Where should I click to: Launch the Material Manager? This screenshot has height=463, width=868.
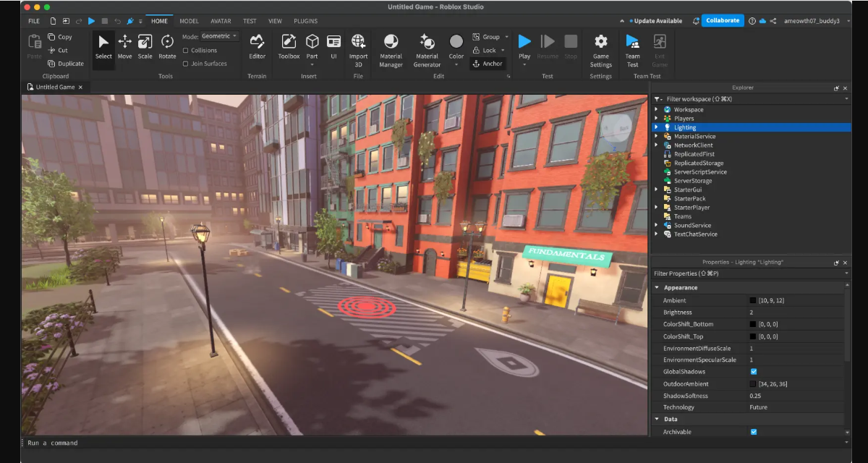[391, 49]
